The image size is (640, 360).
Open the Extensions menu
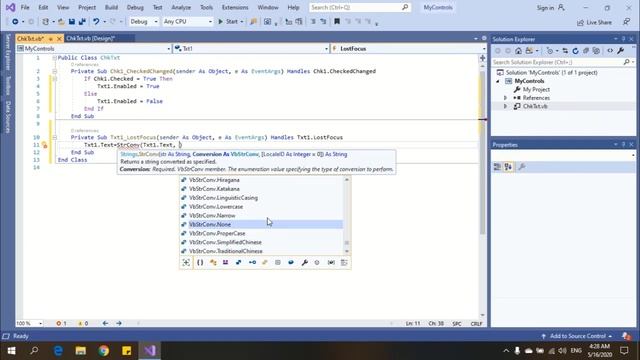pyautogui.click(x=235, y=7)
